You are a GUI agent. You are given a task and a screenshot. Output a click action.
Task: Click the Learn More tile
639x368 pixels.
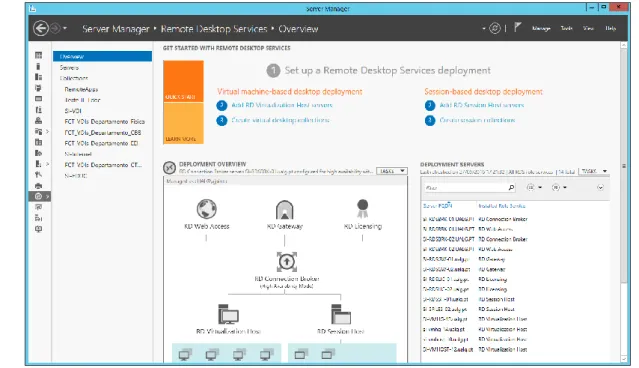coord(183,123)
